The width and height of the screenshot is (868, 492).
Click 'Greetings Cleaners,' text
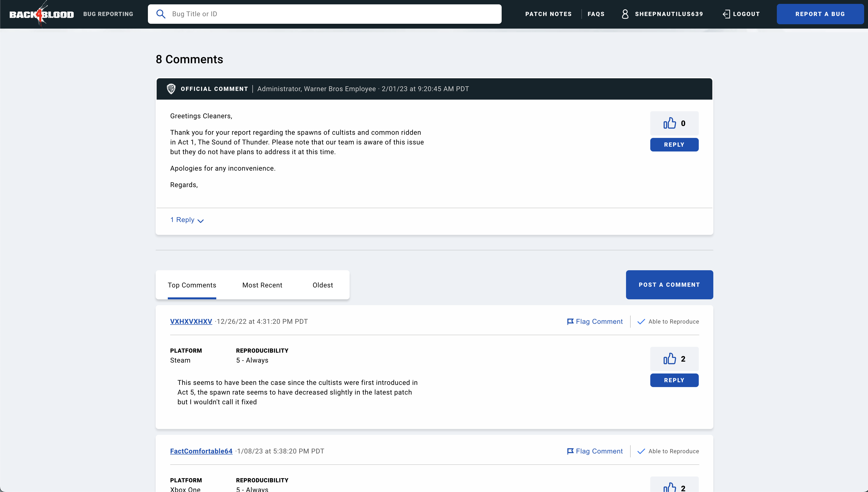[201, 116]
